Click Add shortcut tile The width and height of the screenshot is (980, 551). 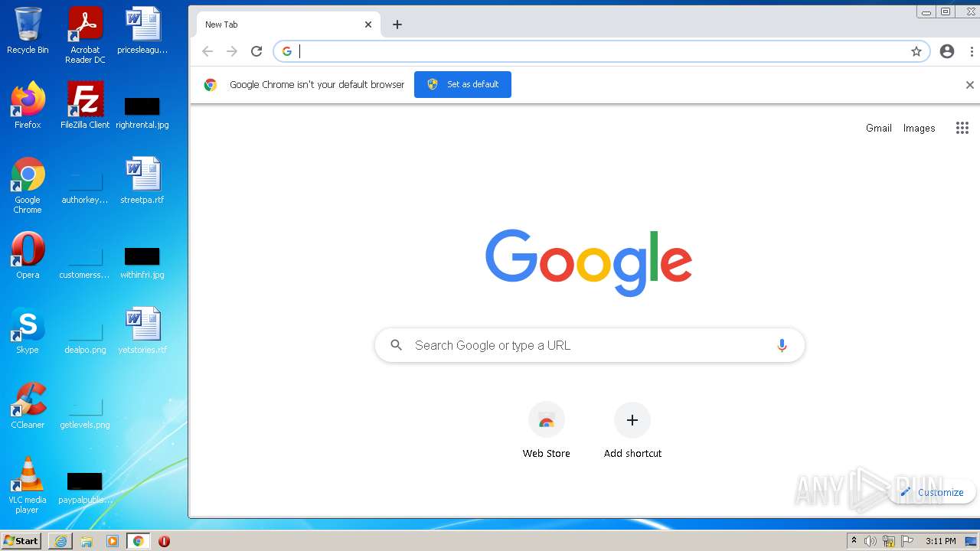click(x=632, y=431)
